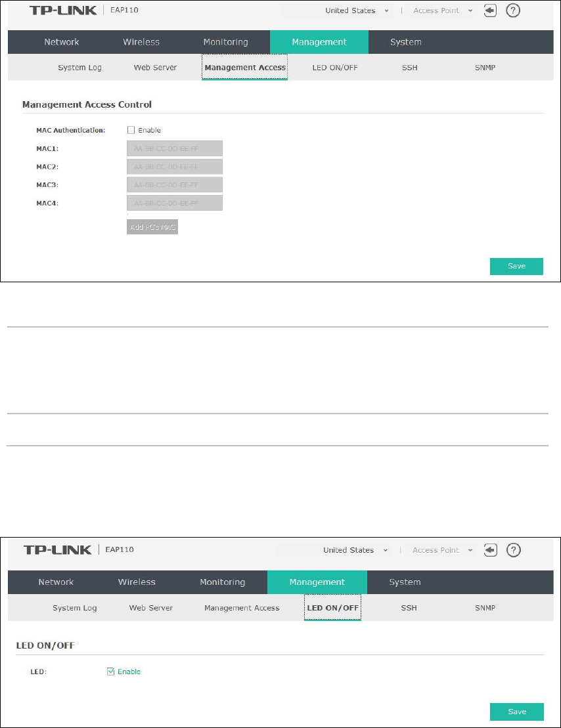The width and height of the screenshot is (561, 728).
Task: Open the System tab in the Management Access screenshot
Action: tap(406, 42)
